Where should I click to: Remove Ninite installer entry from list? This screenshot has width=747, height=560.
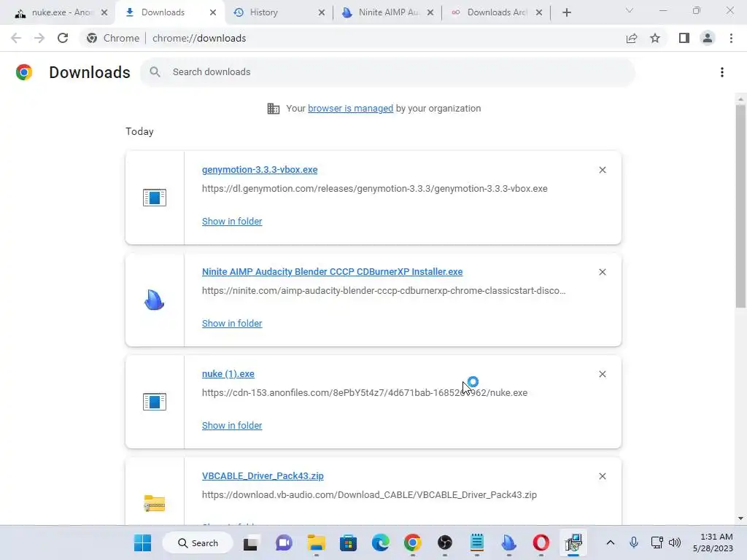[x=602, y=272]
